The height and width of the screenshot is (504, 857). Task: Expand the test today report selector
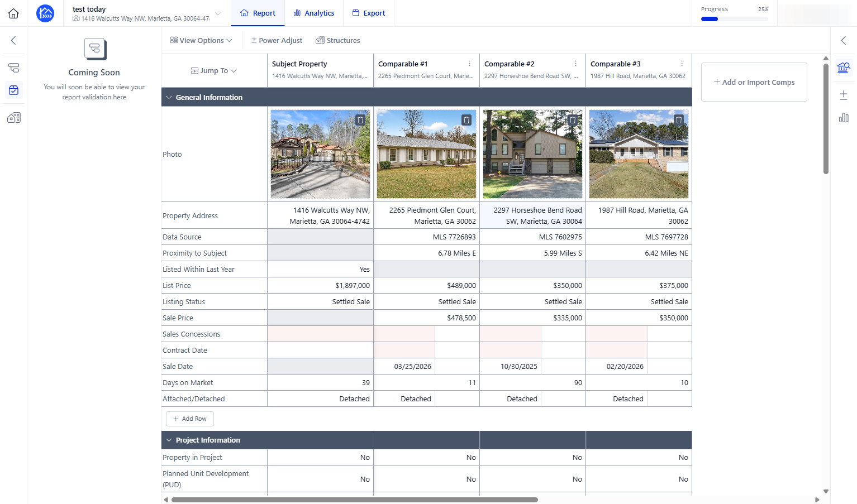[x=218, y=13]
